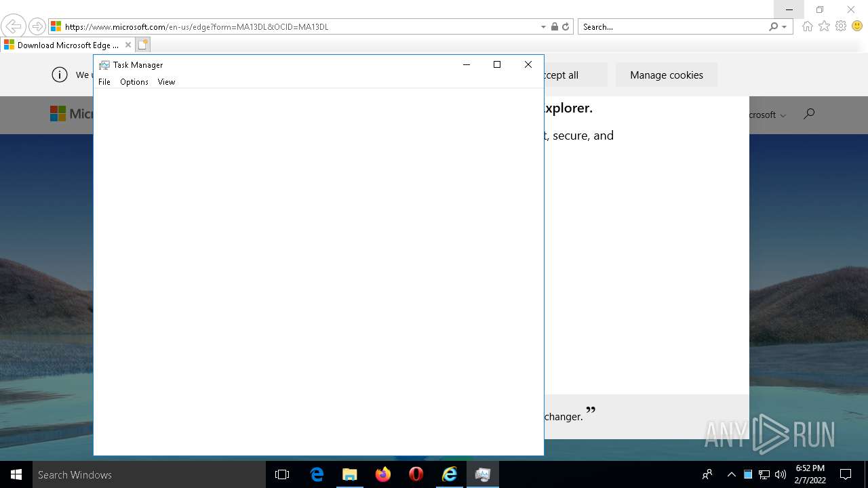Launch Opera from the taskbar
The height and width of the screenshot is (488, 868).
(416, 474)
